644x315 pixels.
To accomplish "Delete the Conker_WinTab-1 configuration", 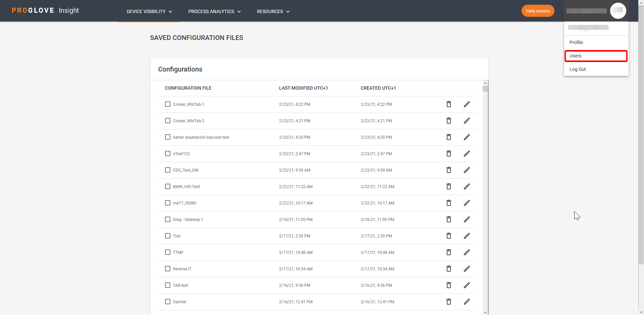I will 448,104.
